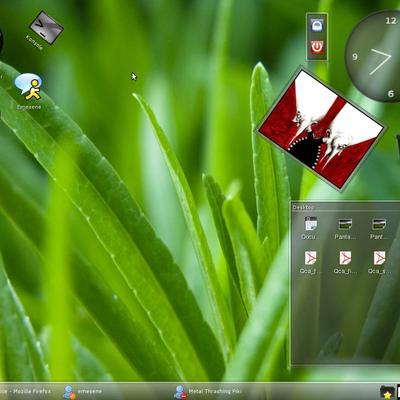Image resolution: width=400 pixels, height=400 pixels.
Task: Switch to the Mozilla Firefox taskbar entry
Action: coord(25,391)
